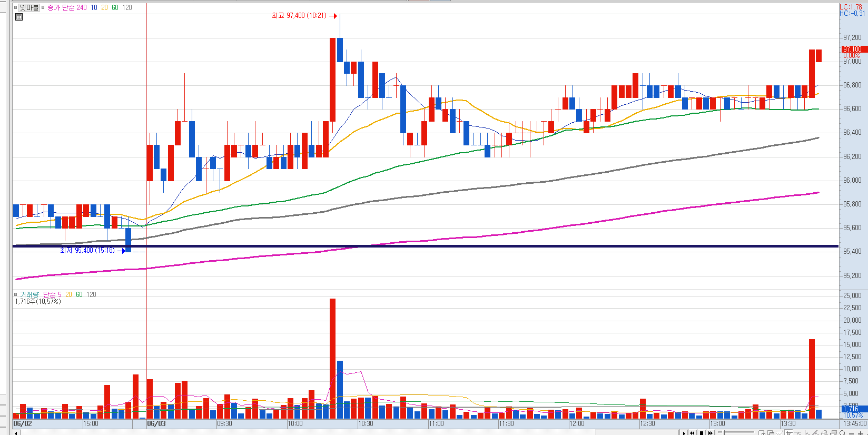Click the horizontal dark blue support line
This screenshot has width=868, height=435.
(426, 246)
